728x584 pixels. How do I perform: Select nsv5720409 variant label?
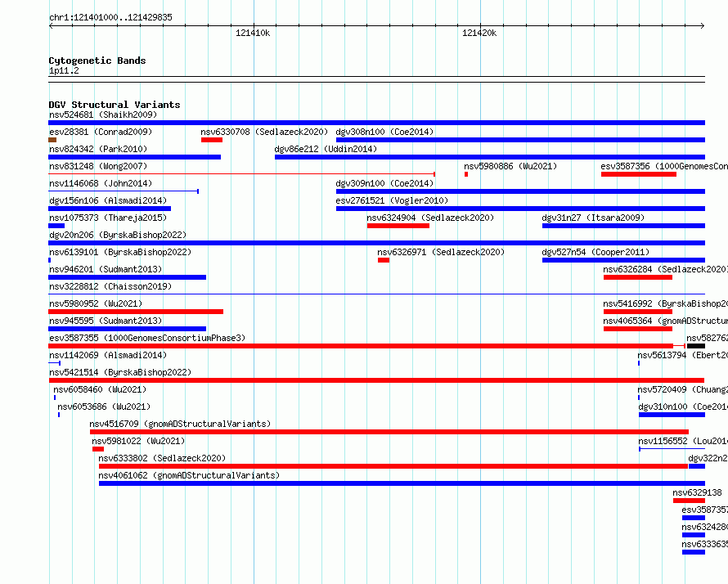682,389
